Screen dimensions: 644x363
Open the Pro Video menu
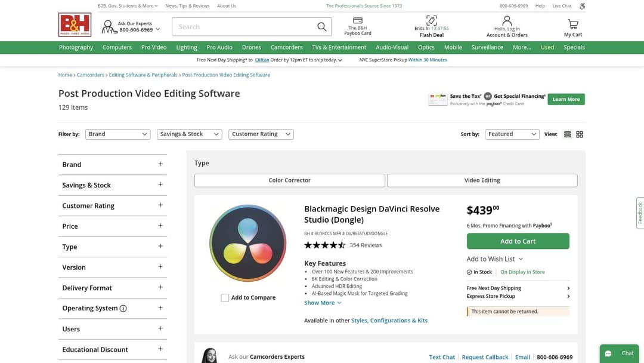[154, 47]
